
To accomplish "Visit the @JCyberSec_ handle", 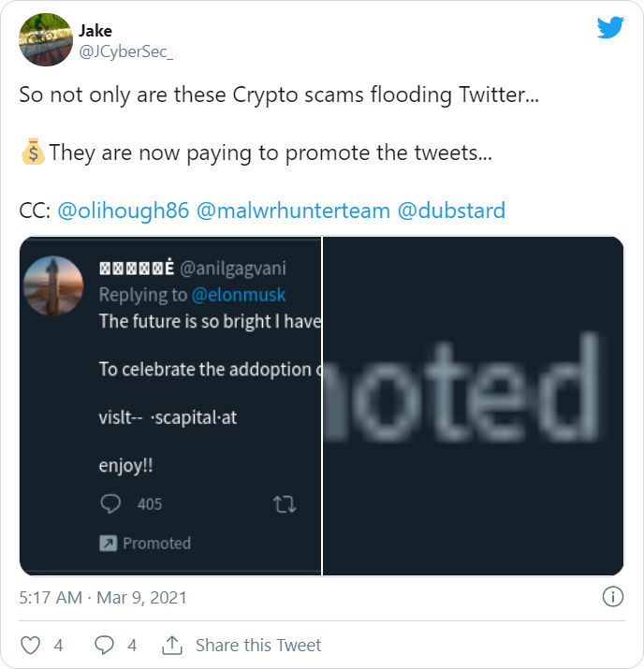I will [125, 51].
